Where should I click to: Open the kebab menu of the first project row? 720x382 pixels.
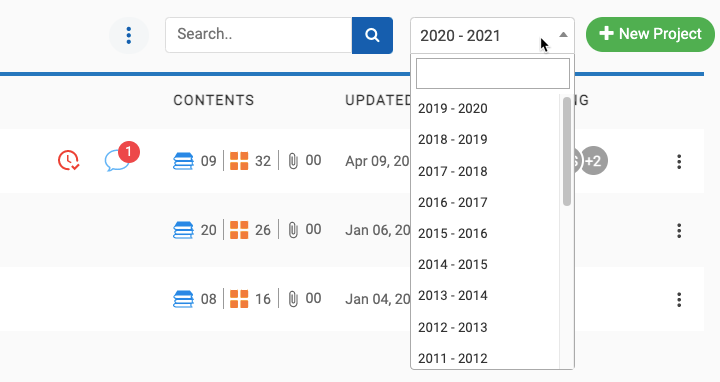[x=679, y=162]
